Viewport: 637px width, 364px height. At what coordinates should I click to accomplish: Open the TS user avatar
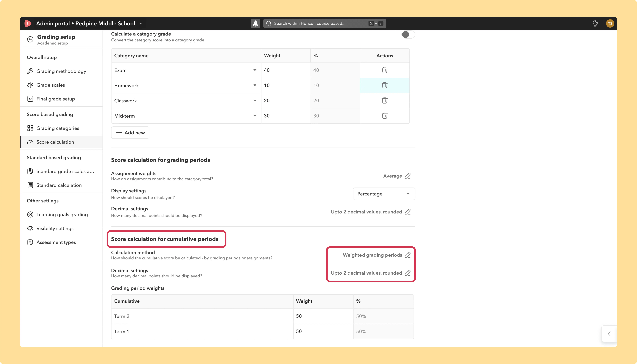pos(610,24)
